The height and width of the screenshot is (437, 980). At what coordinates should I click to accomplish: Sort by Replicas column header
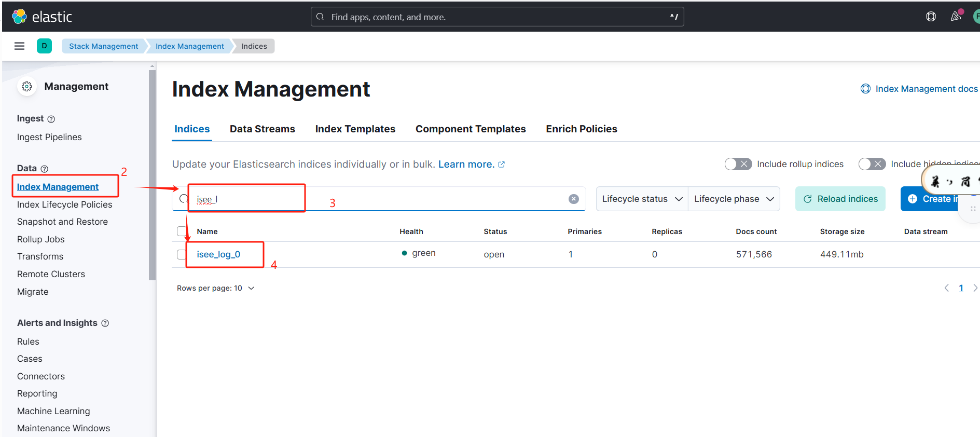[x=667, y=231]
